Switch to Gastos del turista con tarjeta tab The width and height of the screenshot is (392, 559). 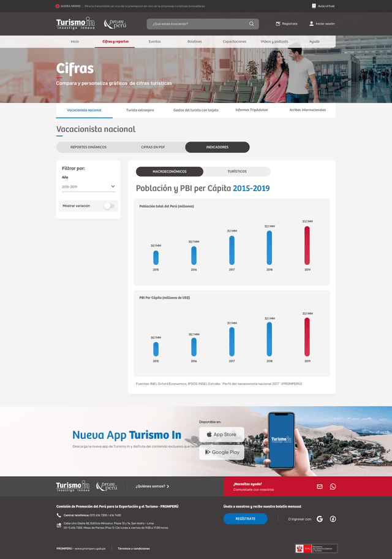point(195,110)
